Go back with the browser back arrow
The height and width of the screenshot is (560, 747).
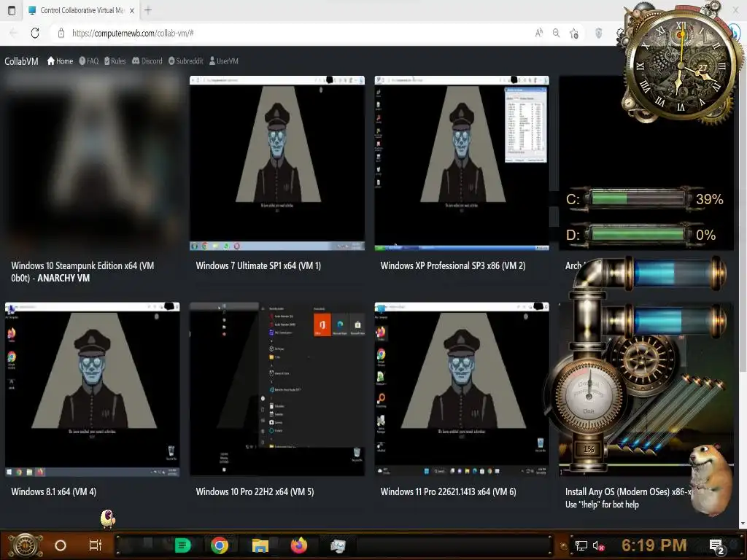(x=13, y=33)
